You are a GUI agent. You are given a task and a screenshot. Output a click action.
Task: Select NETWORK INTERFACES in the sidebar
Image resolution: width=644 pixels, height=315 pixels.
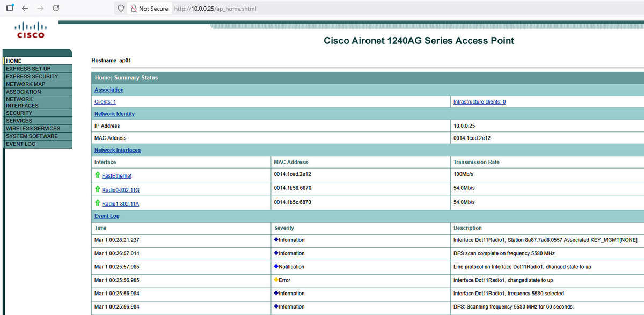pos(21,102)
